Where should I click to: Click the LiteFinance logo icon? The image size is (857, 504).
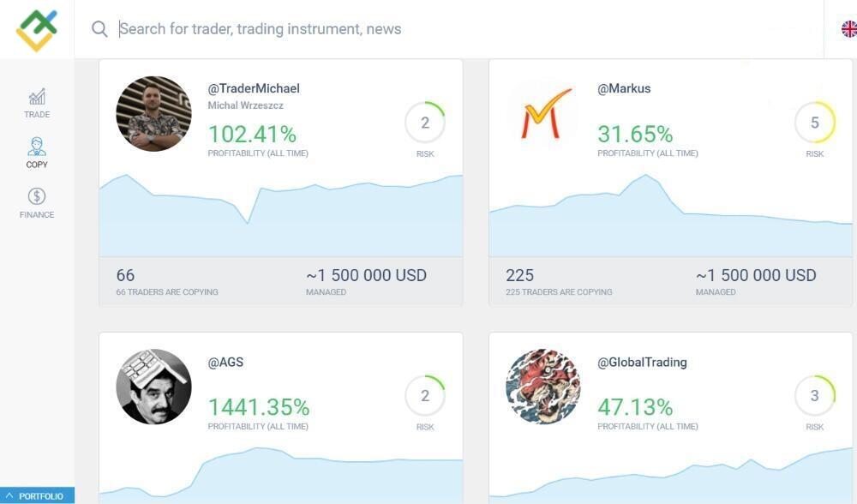[x=36, y=29]
